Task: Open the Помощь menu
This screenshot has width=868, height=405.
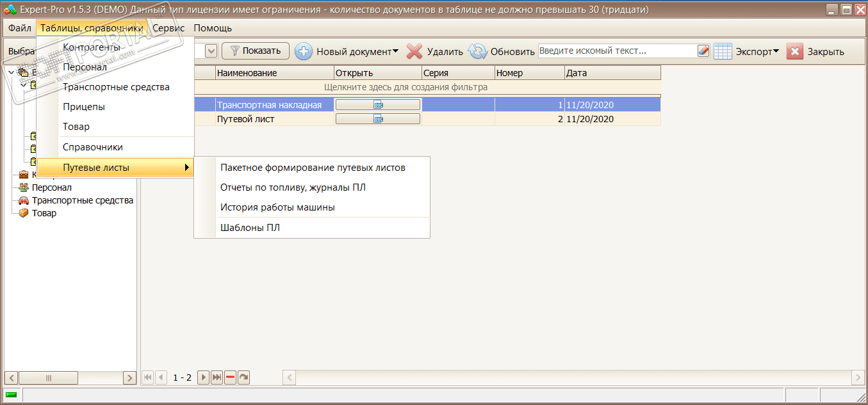Action: (213, 28)
